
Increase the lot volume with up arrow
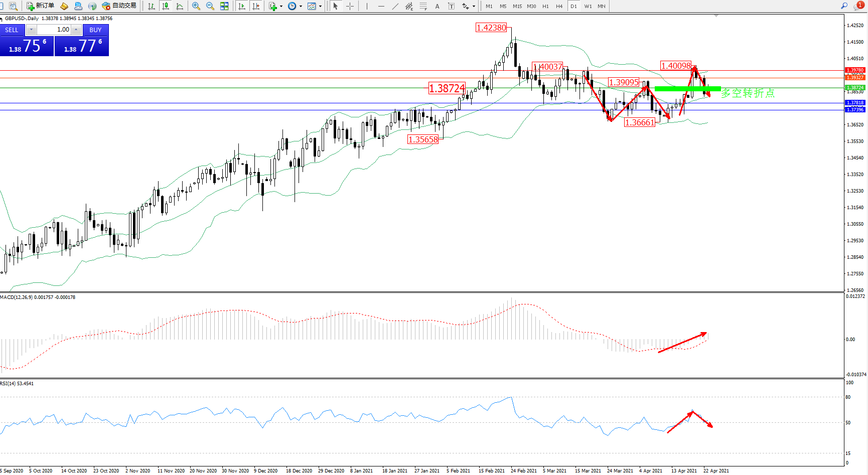click(76, 30)
